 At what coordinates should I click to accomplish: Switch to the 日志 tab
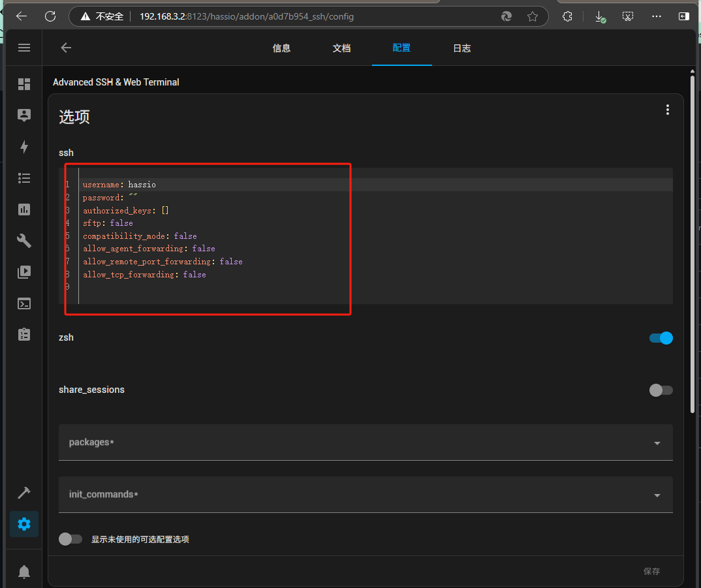pyautogui.click(x=462, y=48)
